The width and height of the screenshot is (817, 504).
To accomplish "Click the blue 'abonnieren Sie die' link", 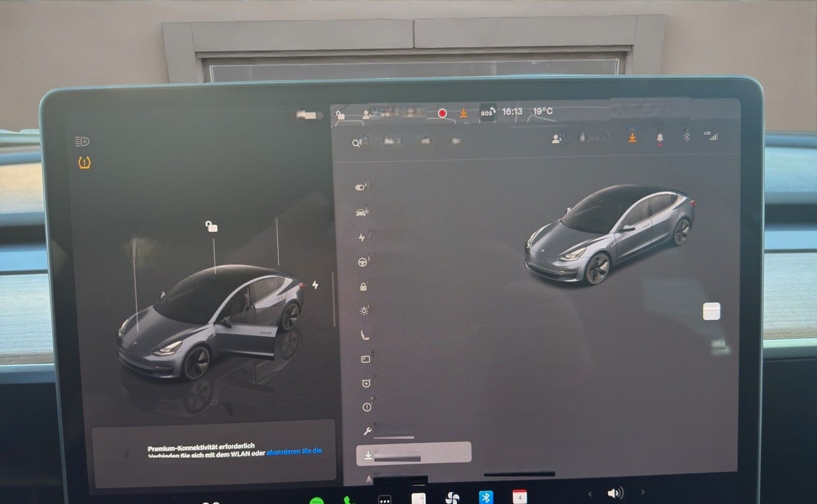I will pyautogui.click(x=295, y=452).
